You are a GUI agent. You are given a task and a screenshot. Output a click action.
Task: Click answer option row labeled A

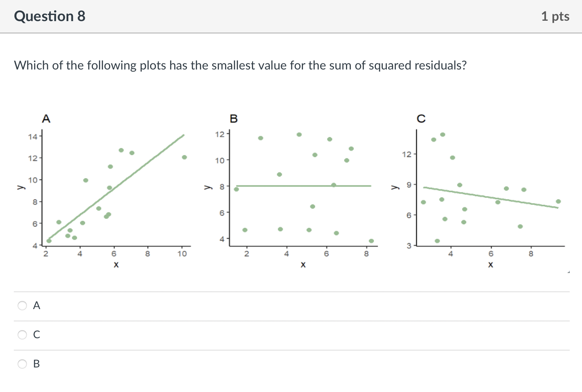point(36,306)
